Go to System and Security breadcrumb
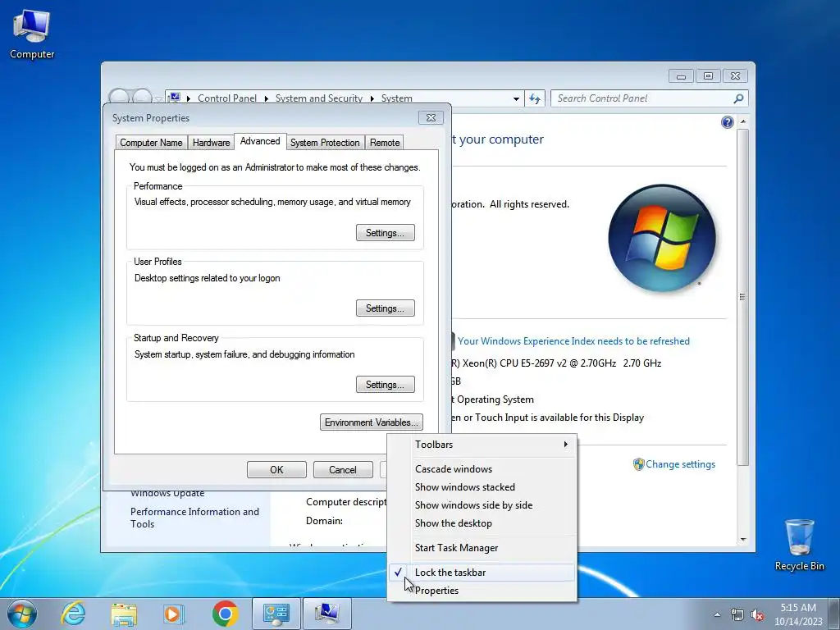 tap(319, 98)
